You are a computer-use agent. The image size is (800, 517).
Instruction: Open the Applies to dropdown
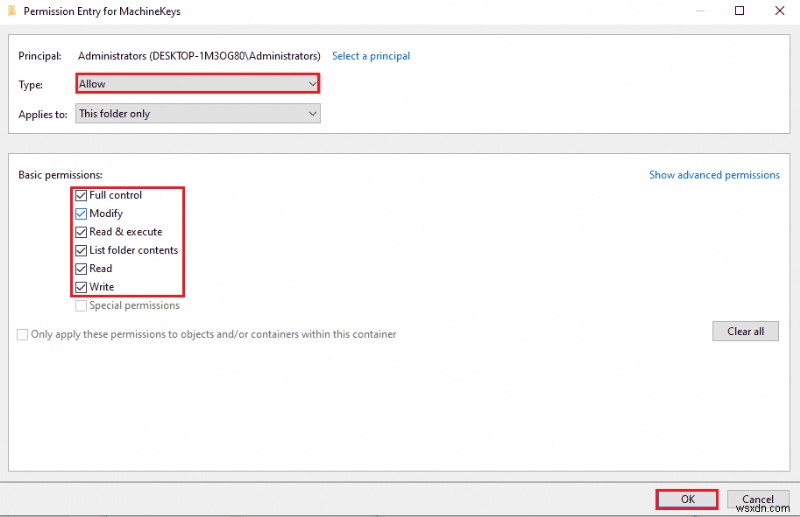tap(198, 113)
